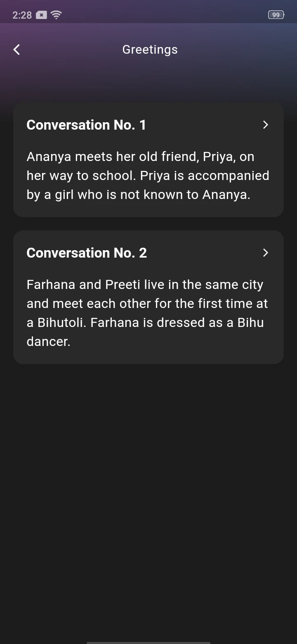The height and width of the screenshot is (644, 297).
Task: Tap the line "by a girl who is not known"
Action: pyautogui.click(x=138, y=195)
